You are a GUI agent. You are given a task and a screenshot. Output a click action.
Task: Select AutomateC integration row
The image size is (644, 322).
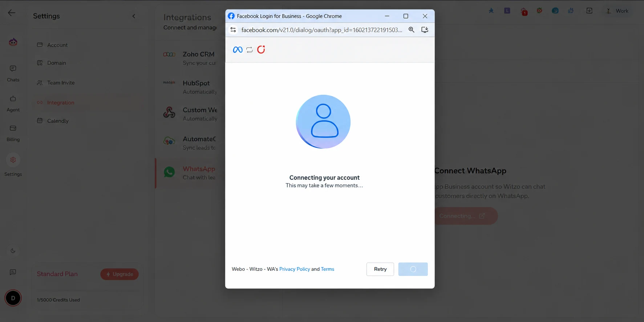pos(190,143)
